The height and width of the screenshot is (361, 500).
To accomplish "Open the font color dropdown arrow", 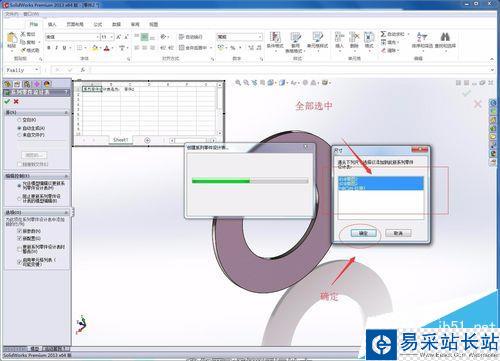I will tap(112, 48).
